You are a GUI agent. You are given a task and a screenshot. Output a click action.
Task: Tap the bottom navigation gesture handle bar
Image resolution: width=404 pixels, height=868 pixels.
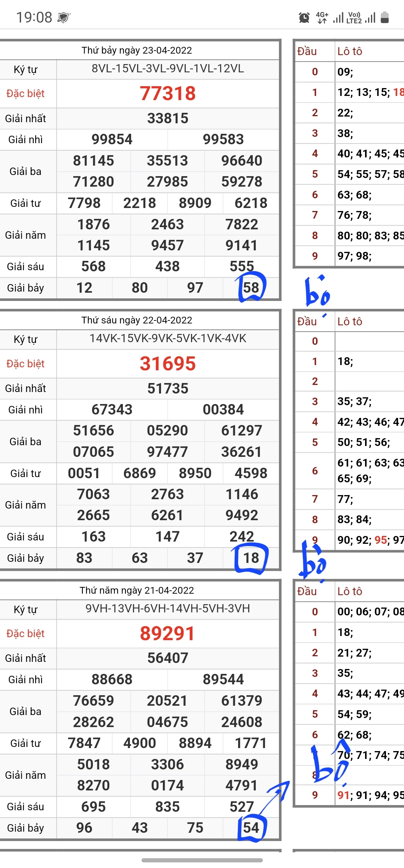[202, 860]
